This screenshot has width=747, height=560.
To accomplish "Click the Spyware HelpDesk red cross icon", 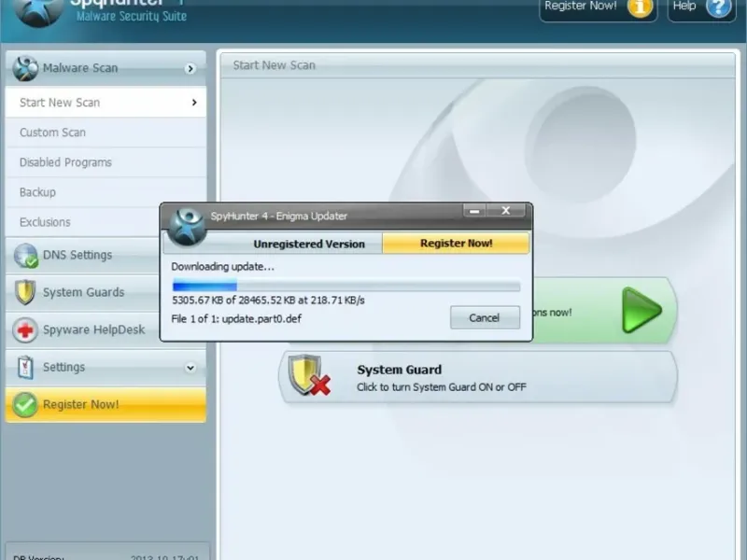I will (25, 329).
